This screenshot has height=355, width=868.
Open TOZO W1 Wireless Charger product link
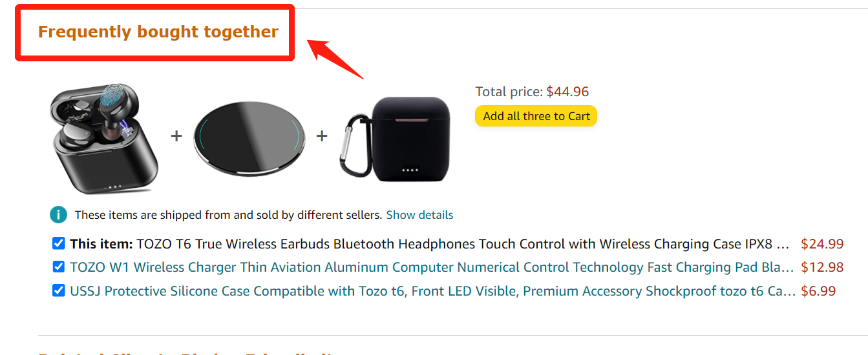point(432,267)
